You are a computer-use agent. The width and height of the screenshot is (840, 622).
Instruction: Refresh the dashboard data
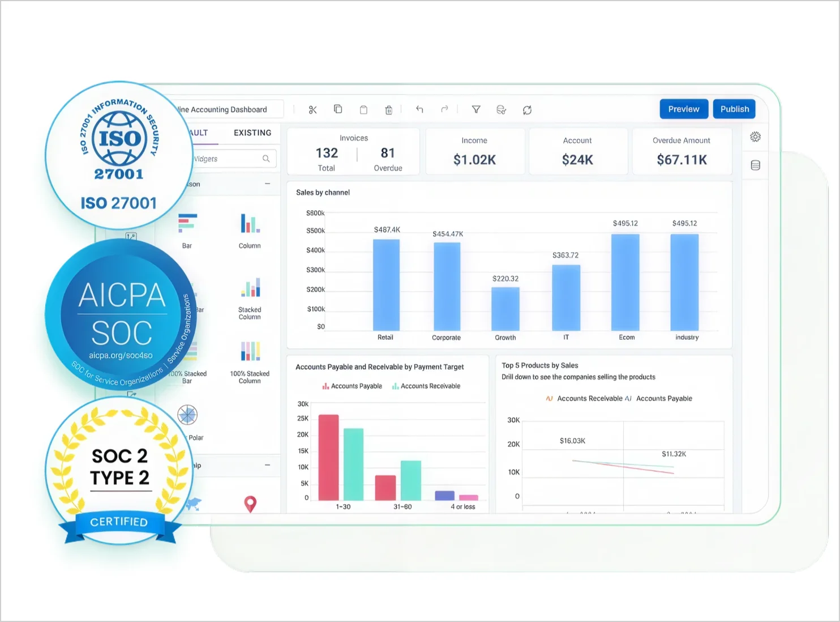point(527,109)
